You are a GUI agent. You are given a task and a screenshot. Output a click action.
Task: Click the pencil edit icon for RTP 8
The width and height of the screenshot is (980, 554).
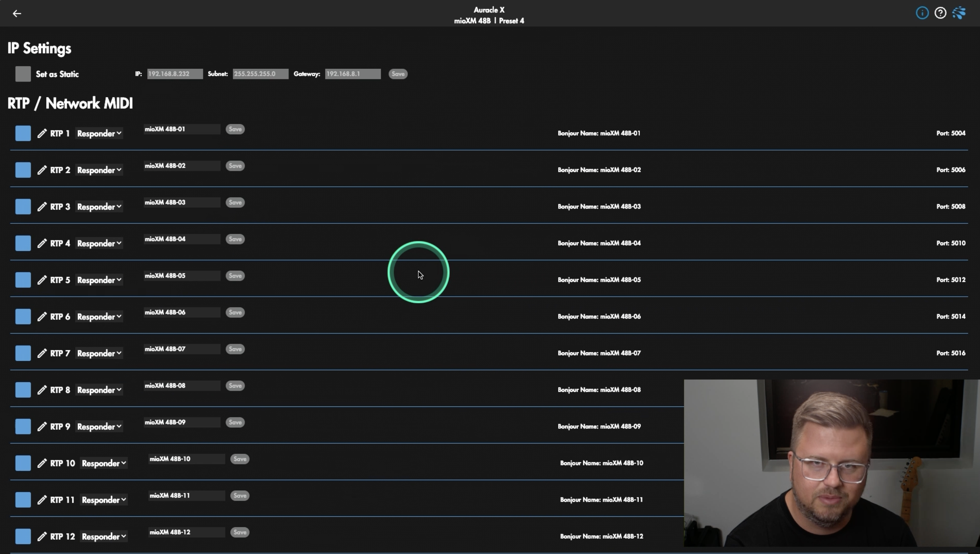point(42,390)
